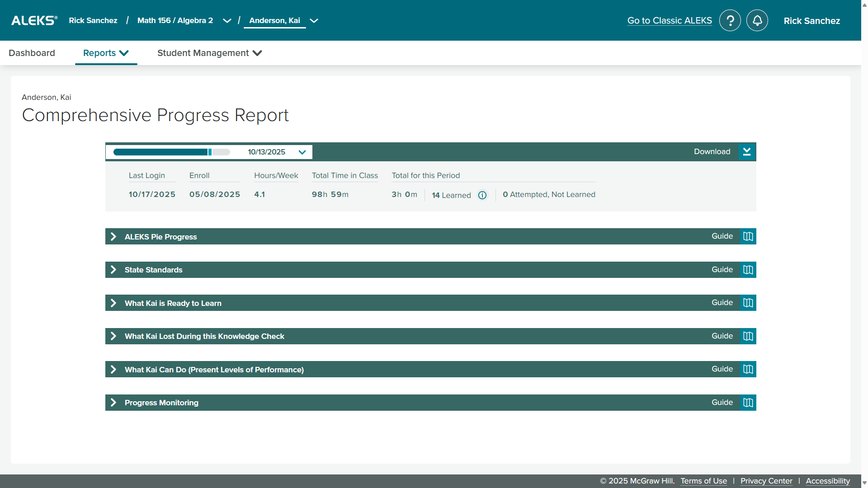Screen dimensions: 868x488
Task: Expand What Kai is Ready to Learn
Action: click(113, 303)
